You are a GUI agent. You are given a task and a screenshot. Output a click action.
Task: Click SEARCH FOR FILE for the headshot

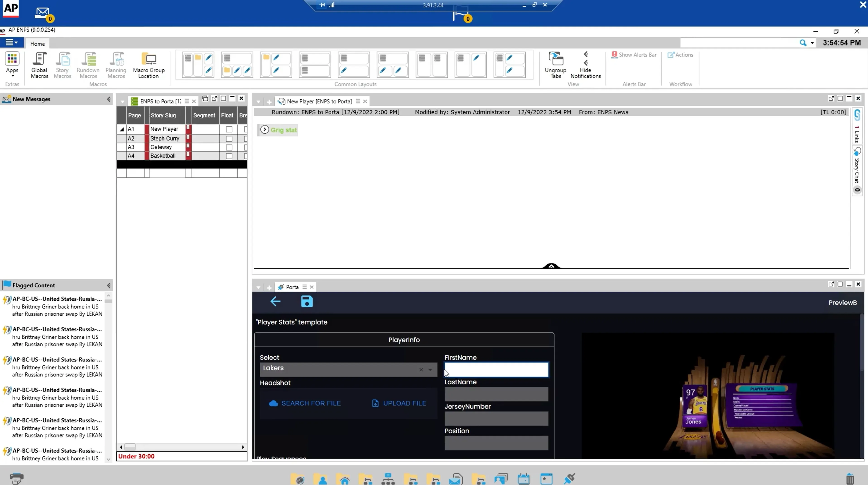coord(305,403)
